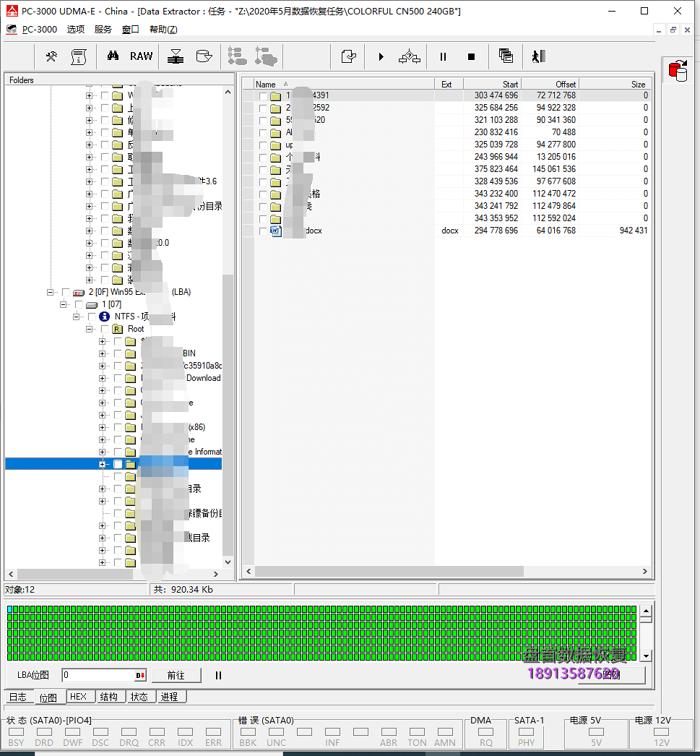Expand the folder ending in (x86)
This screenshot has height=756, width=700.
102,428
